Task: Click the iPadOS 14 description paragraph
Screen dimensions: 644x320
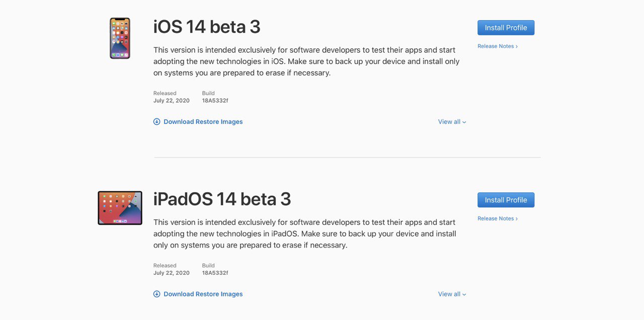Action: 305,234
